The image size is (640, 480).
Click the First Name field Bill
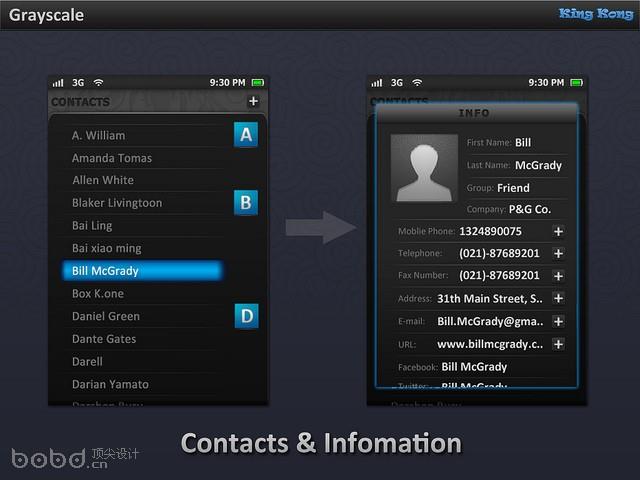[x=523, y=143]
